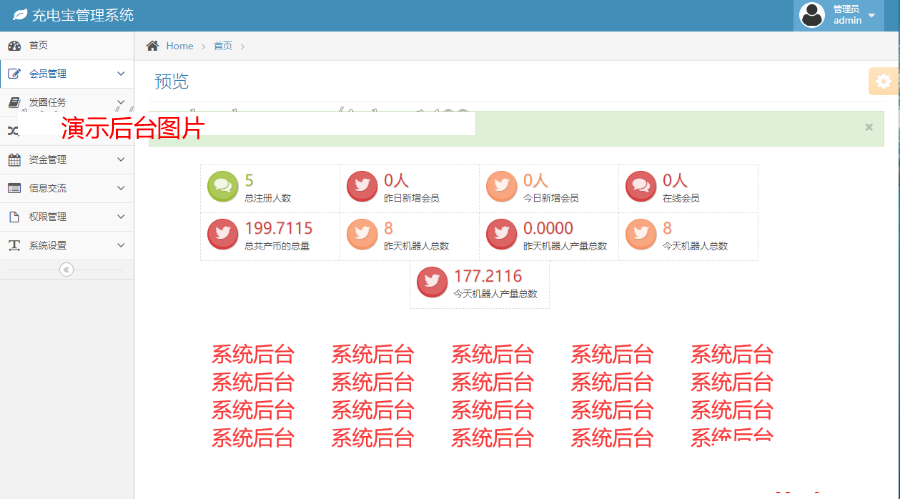Click the green 总注册人数 chat icon
This screenshot has width=900, height=499.
click(x=222, y=186)
